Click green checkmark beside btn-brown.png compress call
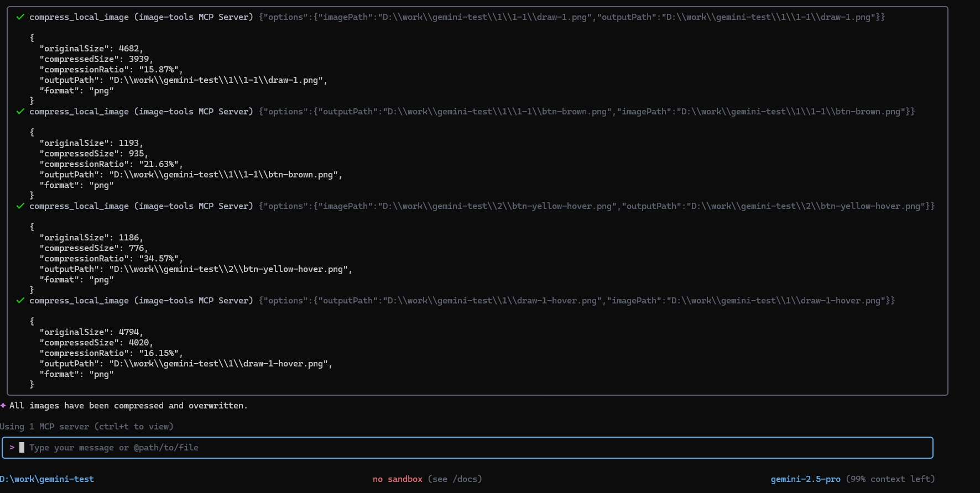Image resolution: width=980 pixels, height=493 pixels. coord(20,112)
